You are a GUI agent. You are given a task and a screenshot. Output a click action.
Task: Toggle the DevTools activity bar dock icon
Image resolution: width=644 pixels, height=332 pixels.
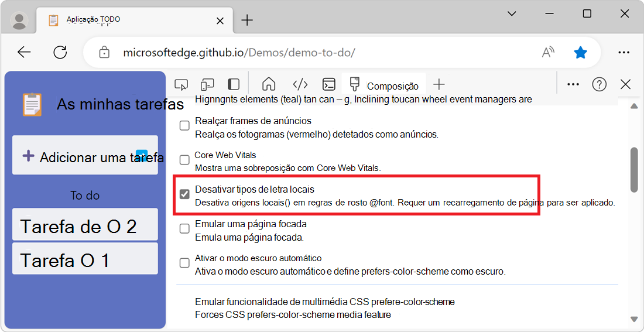pyautogui.click(x=233, y=85)
